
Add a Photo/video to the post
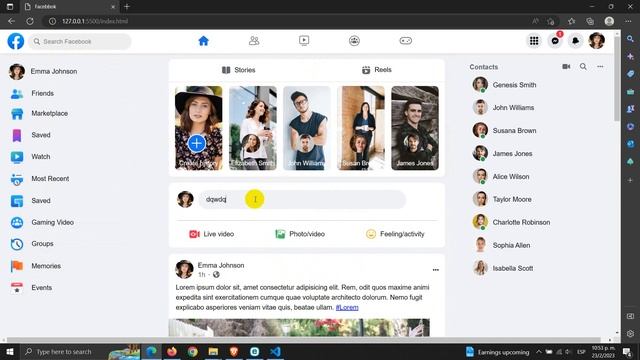pos(300,234)
